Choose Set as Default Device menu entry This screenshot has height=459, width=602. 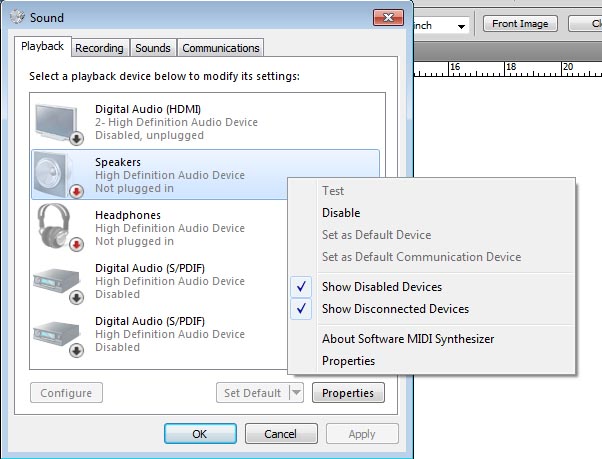click(x=431, y=234)
